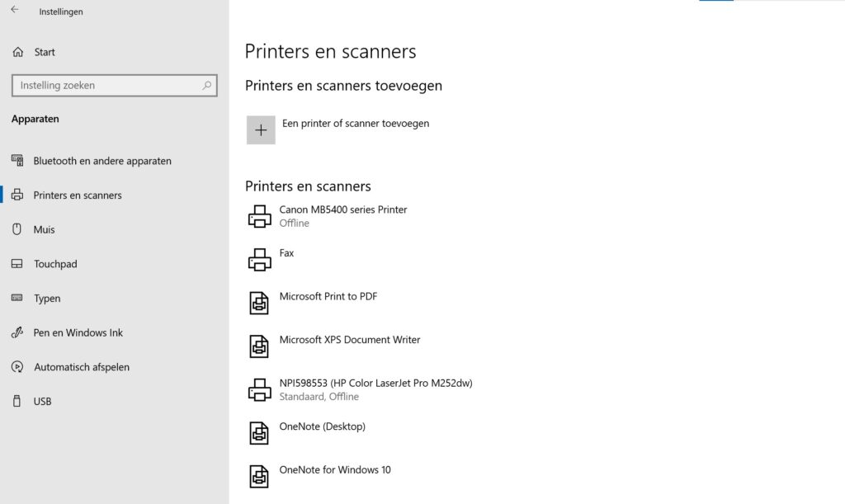Screen dimensions: 845x504
Task: Click the back arrow in Instellingen header
Action: coord(15,11)
